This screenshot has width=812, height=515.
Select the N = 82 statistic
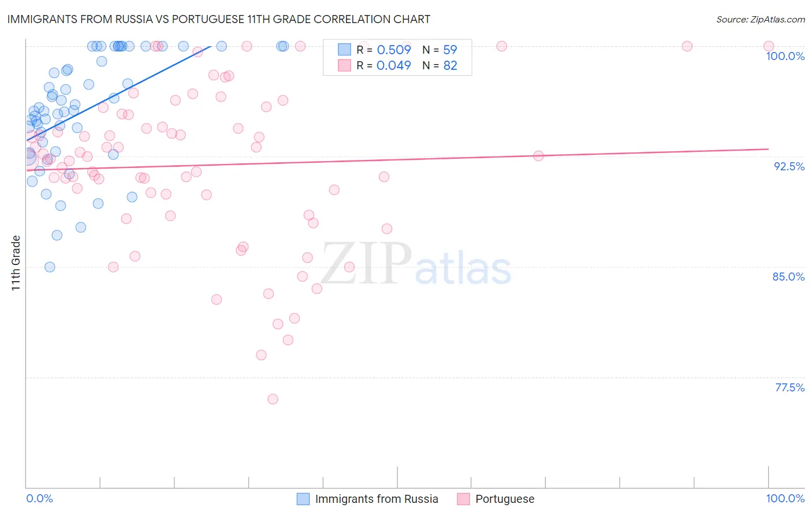coord(439,66)
